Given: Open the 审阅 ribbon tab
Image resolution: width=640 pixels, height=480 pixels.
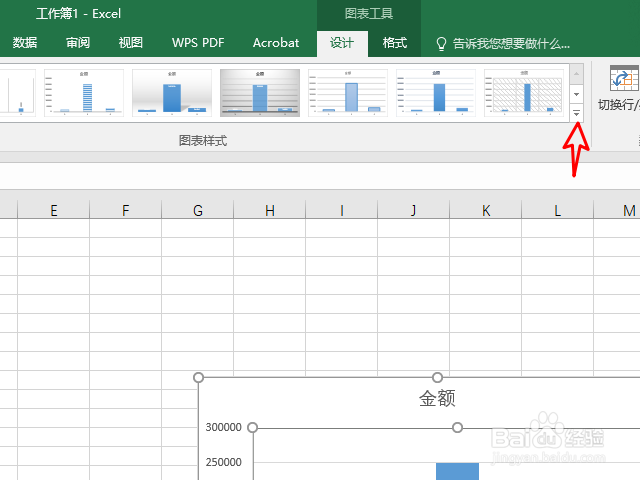Looking at the screenshot, I should click(x=78, y=42).
